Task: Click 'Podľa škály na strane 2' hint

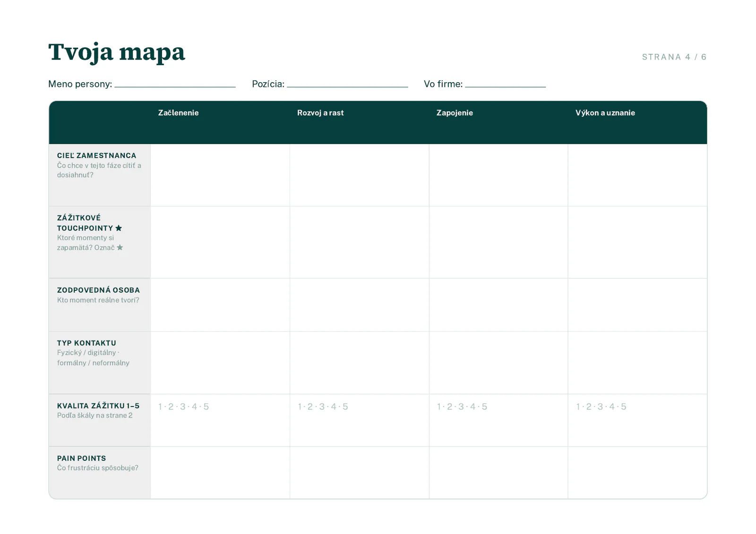Action: point(94,415)
